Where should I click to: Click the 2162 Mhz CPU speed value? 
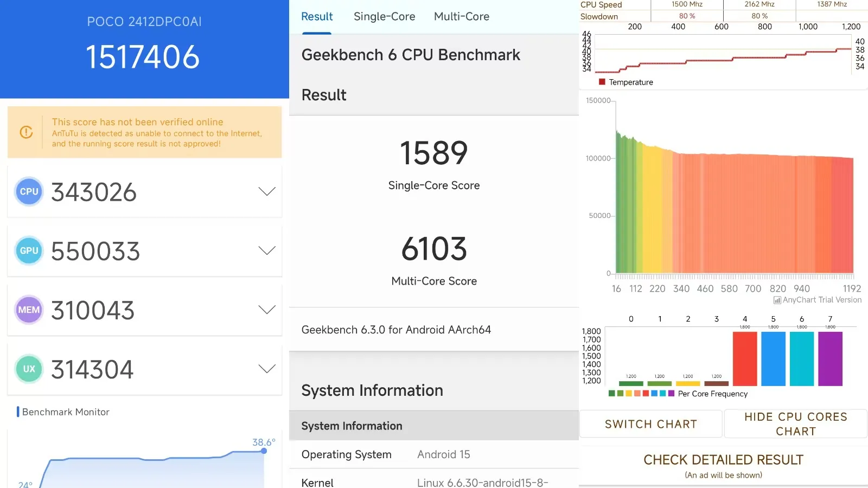click(x=759, y=4)
